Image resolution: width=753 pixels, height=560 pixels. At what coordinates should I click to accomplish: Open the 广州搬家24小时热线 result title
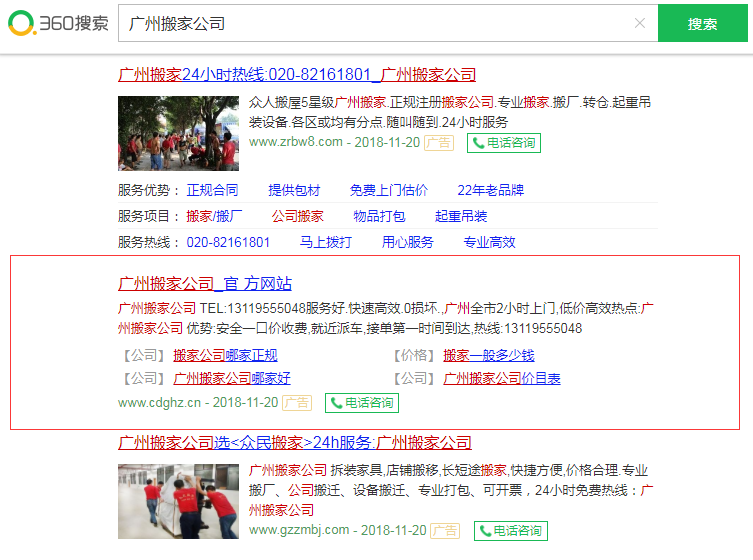click(x=296, y=74)
